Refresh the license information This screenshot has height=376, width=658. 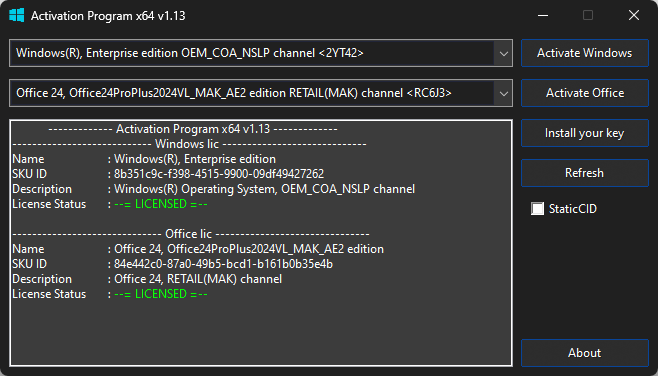pyautogui.click(x=585, y=173)
